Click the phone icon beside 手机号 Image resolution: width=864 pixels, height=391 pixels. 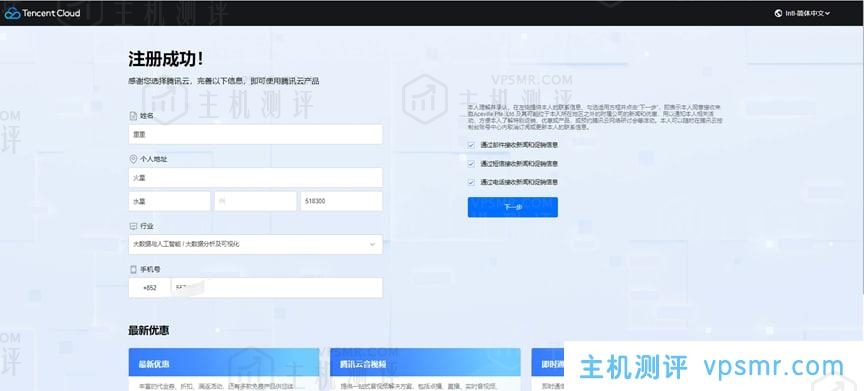point(133,269)
